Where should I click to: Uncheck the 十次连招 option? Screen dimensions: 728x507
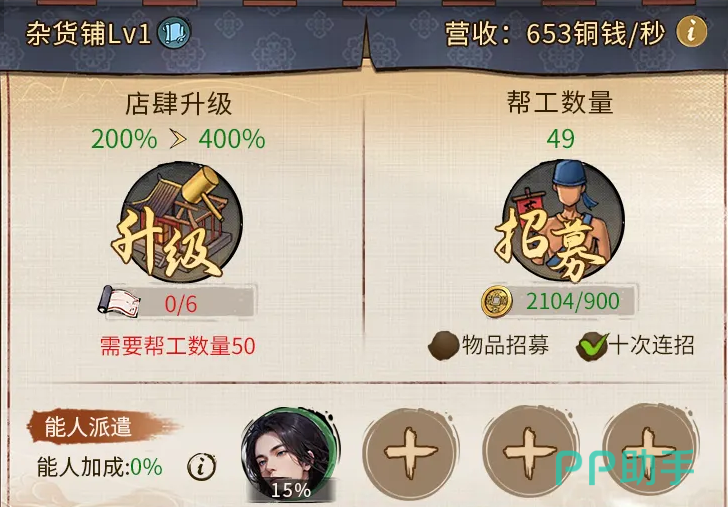(x=592, y=346)
